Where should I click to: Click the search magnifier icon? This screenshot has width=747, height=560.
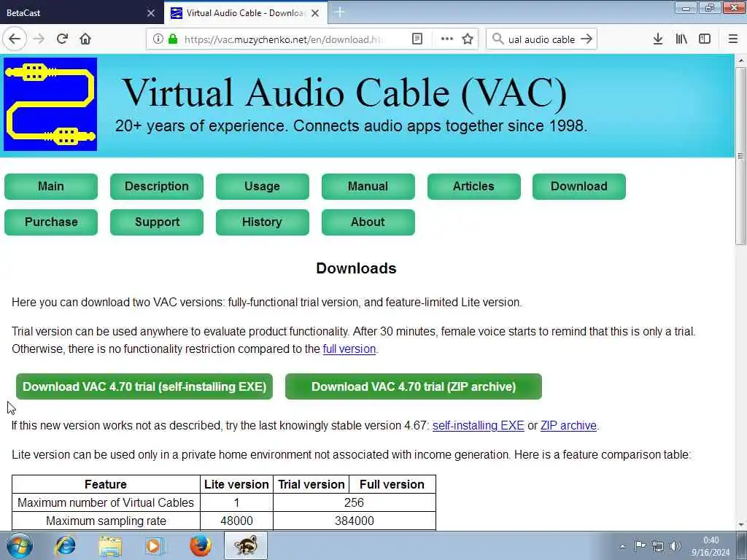pyautogui.click(x=498, y=39)
